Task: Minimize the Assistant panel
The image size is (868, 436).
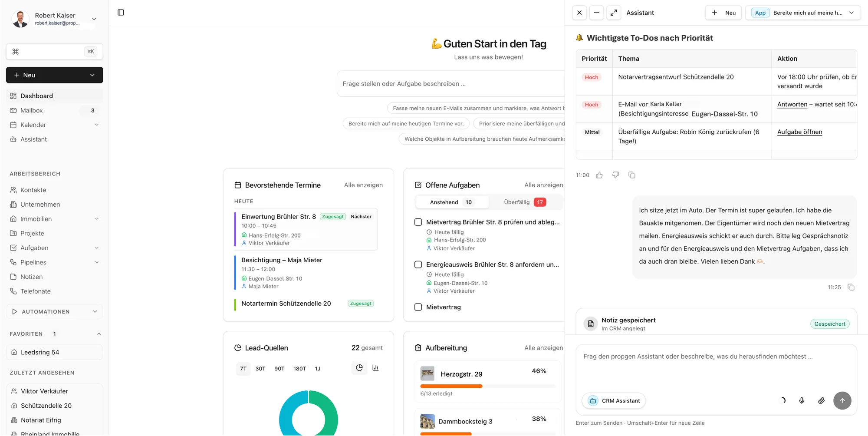Action: click(x=596, y=13)
